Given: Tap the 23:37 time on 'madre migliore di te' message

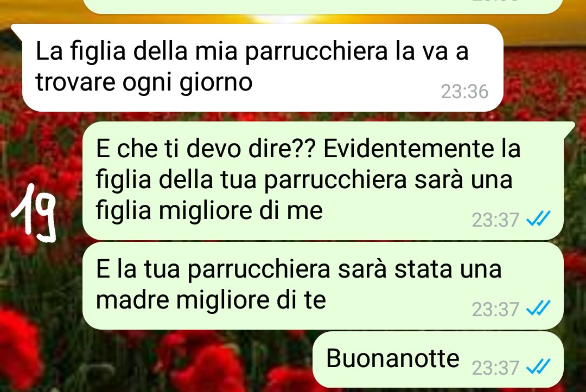Looking at the screenshot, I should tap(495, 309).
